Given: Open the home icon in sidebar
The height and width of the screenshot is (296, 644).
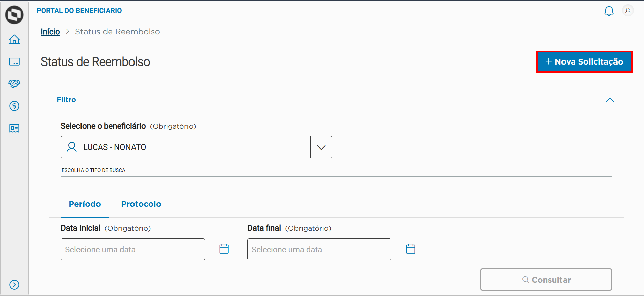Looking at the screenshot, I should click(x=14, y=39).
